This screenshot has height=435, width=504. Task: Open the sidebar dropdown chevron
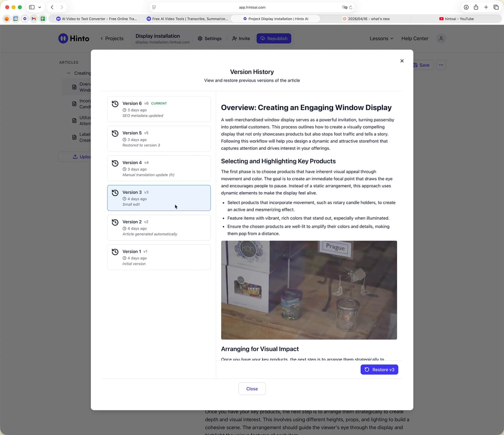[x=40, y=7]
